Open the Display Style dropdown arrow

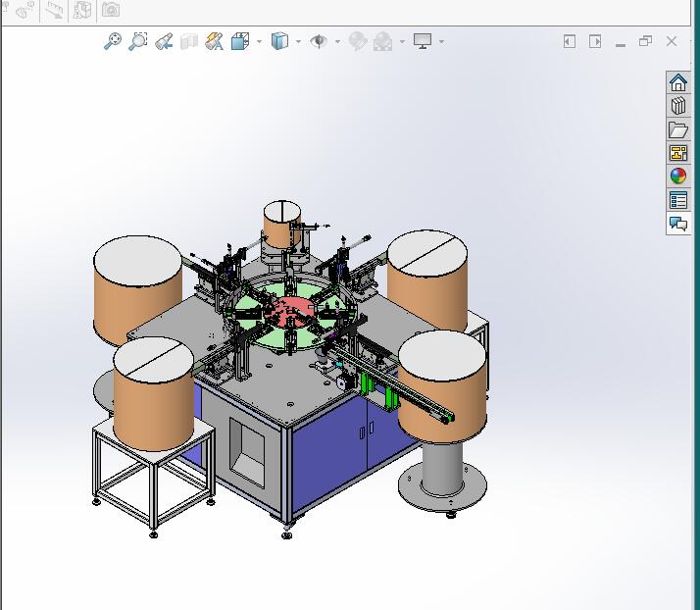tap(298, 42)
